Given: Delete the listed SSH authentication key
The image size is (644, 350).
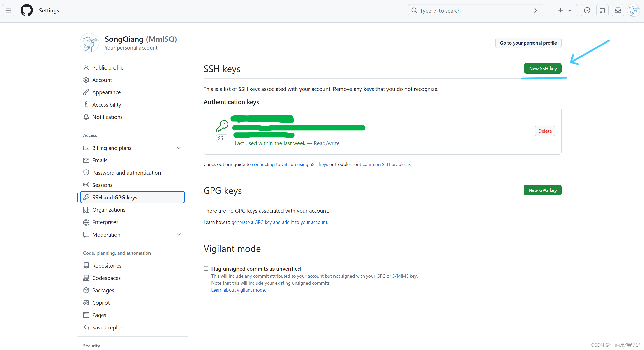Looking at the screenshot, I should (545, 131).
